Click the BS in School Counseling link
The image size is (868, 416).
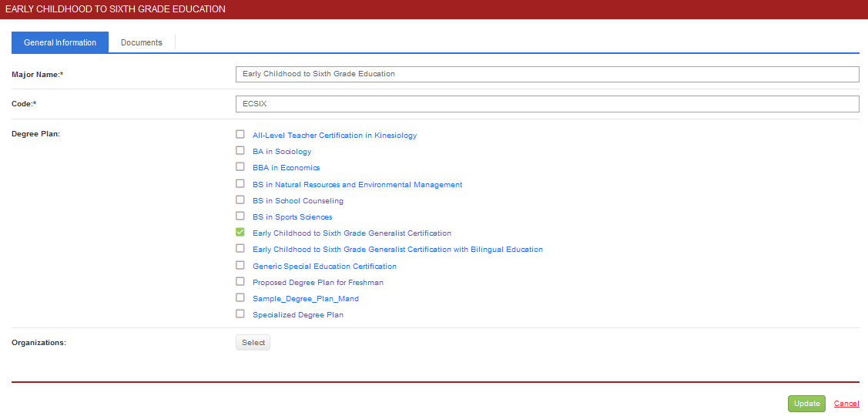(x=298, y=200)
